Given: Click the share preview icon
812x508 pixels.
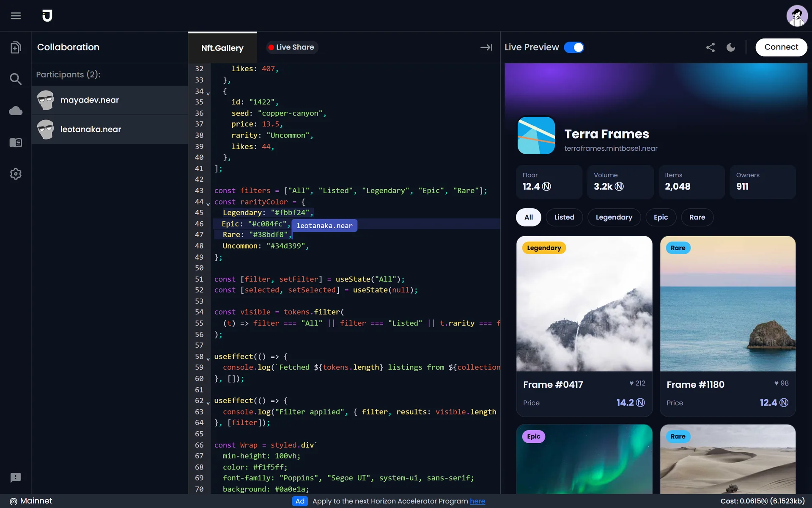Looking at the screenshot, I should pos(710,47).
